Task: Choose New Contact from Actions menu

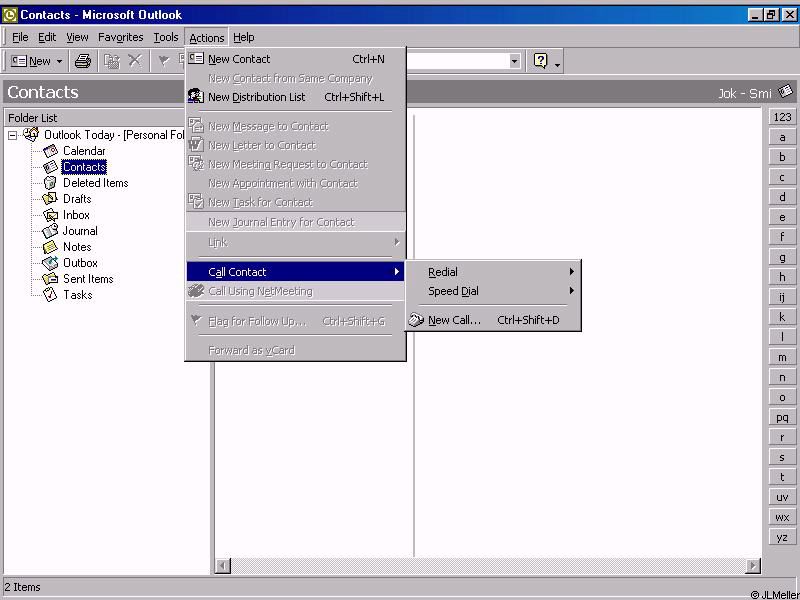Action: coord(296,59)
